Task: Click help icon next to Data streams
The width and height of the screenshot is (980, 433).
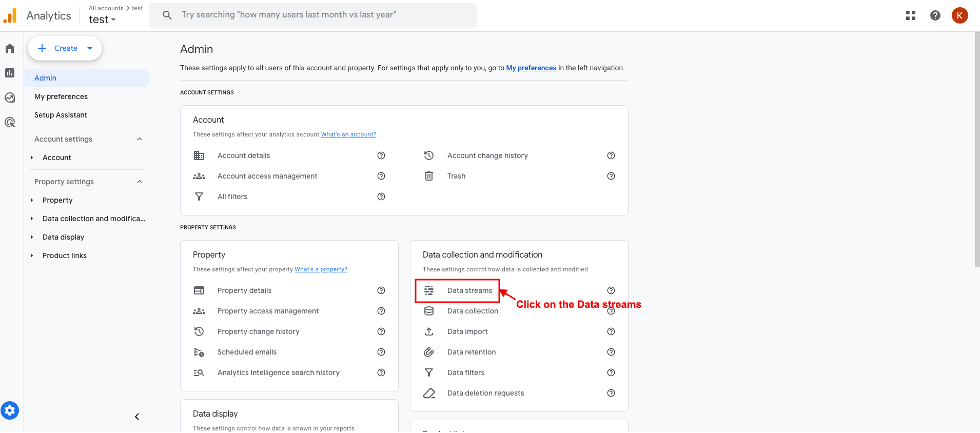Action: click(x=611, y=290)
